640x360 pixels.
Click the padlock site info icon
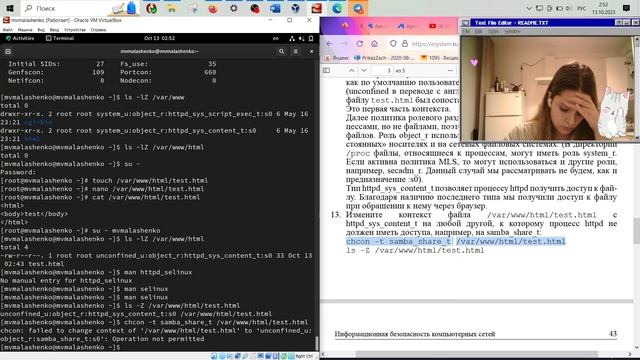coord(404,44)
